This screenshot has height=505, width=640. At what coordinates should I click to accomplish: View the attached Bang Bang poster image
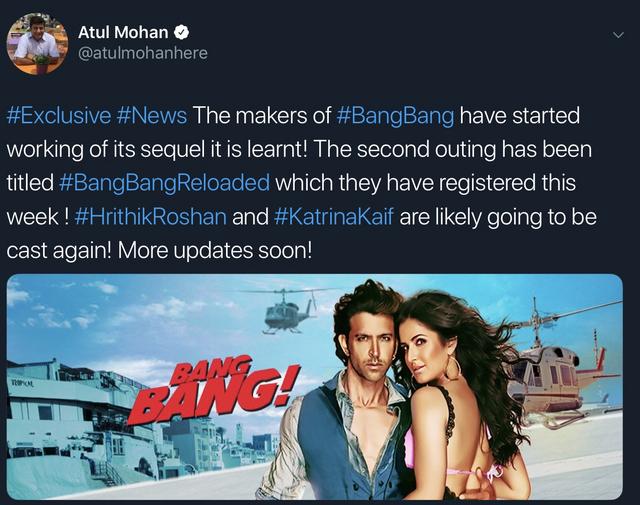315,387
